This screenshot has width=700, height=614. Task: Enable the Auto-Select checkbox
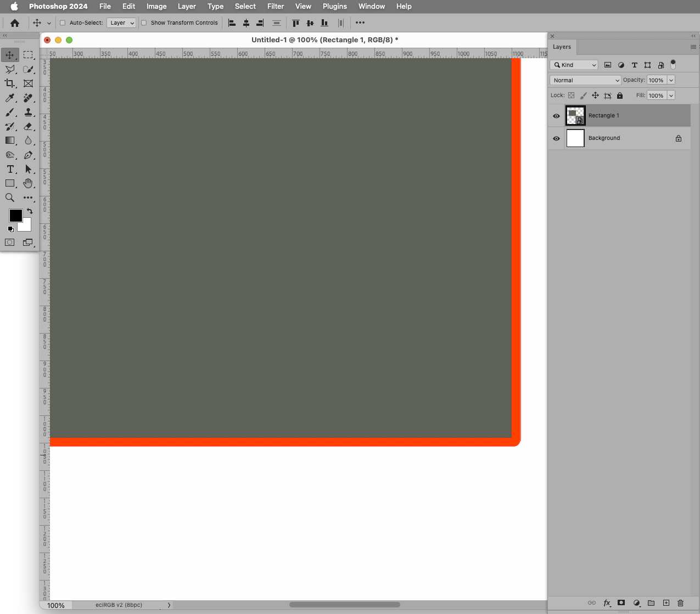click(x=62, y=22)
